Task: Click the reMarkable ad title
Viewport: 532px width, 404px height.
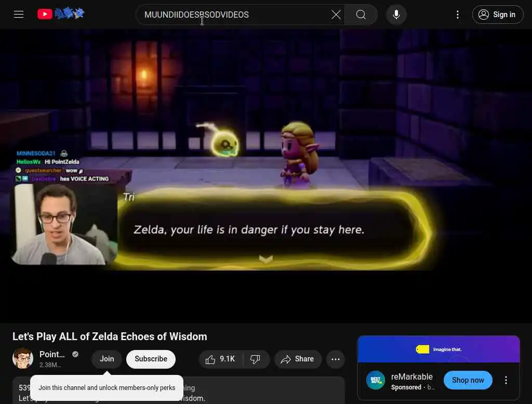Action: click(x=412, y=376)
